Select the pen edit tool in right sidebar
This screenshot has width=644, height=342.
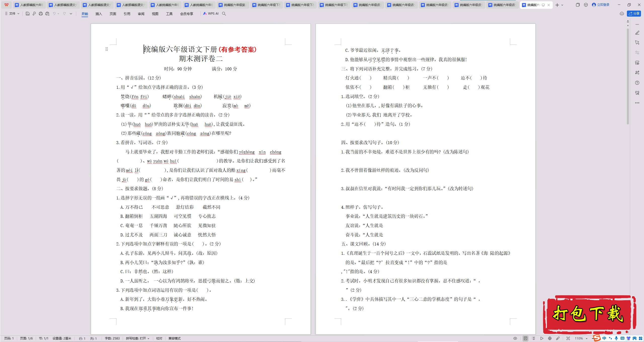click(x=637, y=33)
